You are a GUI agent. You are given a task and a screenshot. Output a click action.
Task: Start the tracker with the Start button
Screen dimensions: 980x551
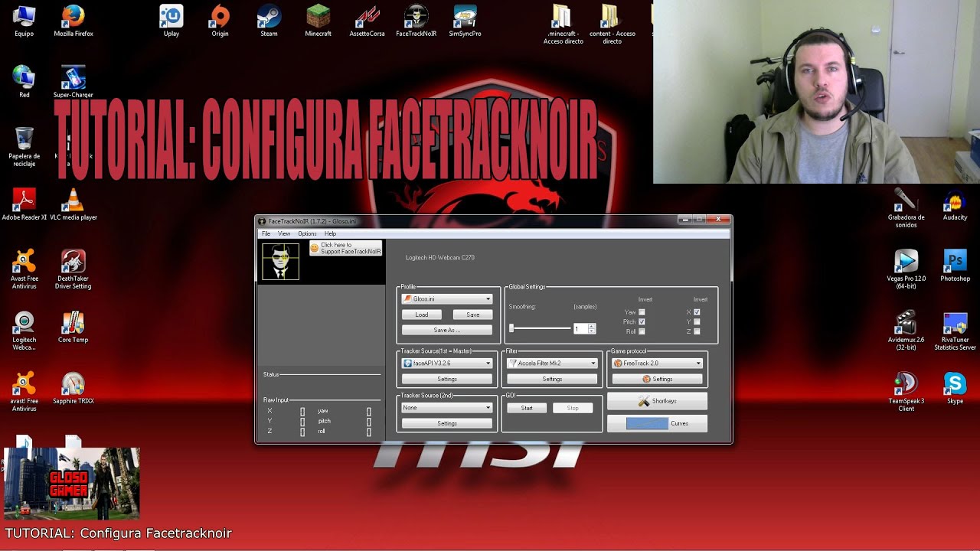527,408
